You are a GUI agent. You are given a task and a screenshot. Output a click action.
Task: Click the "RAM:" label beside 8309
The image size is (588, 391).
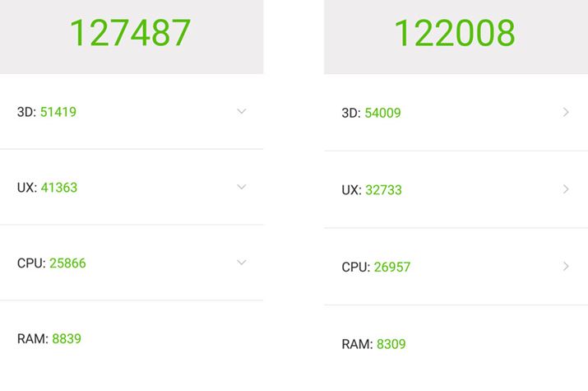point(357,344)
